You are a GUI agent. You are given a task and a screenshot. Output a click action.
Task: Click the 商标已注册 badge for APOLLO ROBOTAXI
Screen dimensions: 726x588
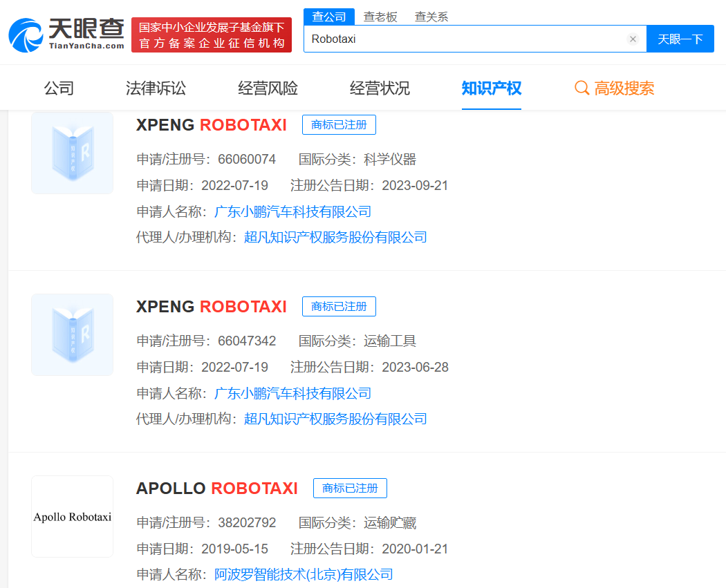[x=351, y=488]
